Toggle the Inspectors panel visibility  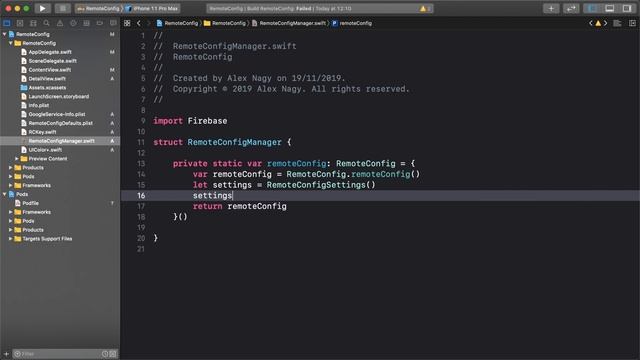point(627,8)
